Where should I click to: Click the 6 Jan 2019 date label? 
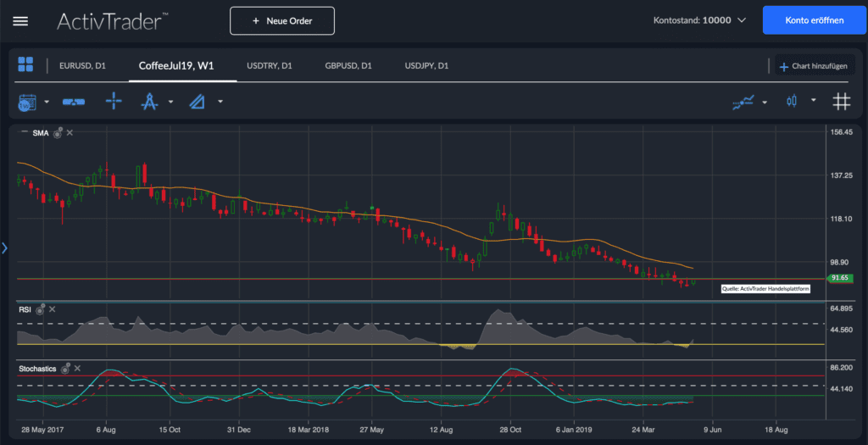click(574, 430)
